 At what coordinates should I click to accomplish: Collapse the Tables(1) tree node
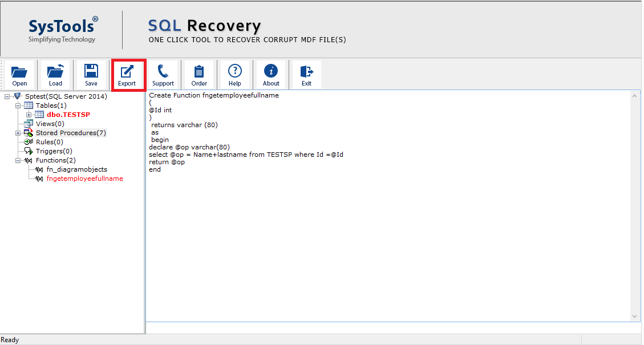[x=18, y=105]
